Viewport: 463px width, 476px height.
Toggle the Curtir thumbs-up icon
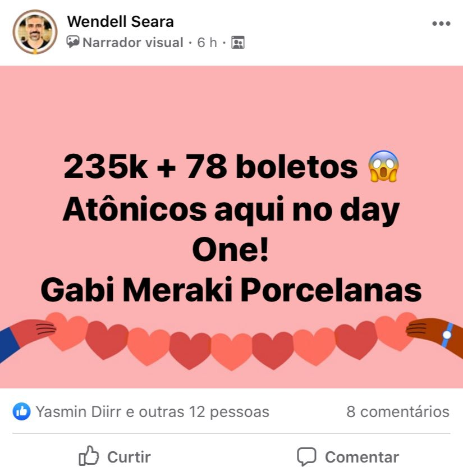coord(89,456)
